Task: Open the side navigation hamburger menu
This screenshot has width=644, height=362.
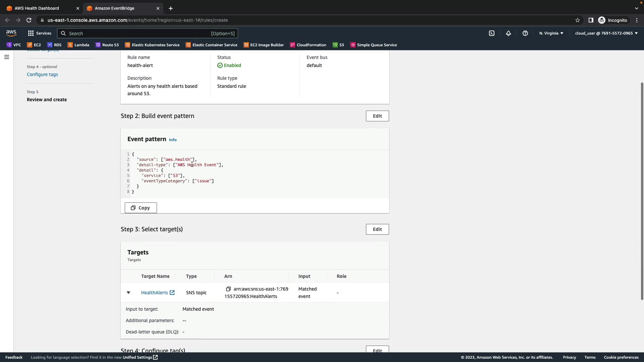Action: (6, 57)
